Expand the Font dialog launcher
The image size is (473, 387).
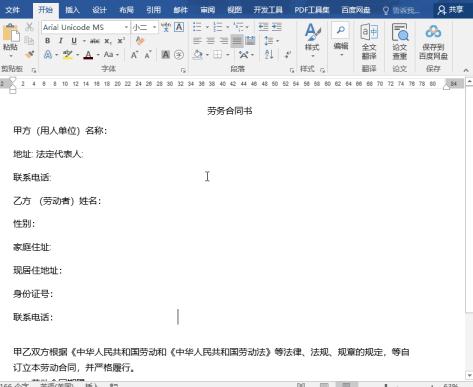[x=183, y=70]
